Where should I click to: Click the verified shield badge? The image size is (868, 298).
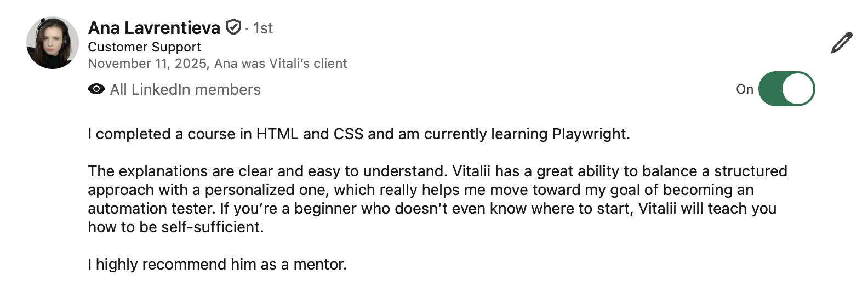tap(233, 27)
